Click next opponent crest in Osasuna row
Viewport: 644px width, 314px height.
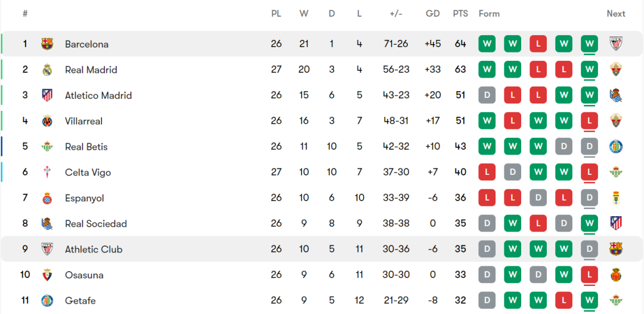tap(616, 275)
